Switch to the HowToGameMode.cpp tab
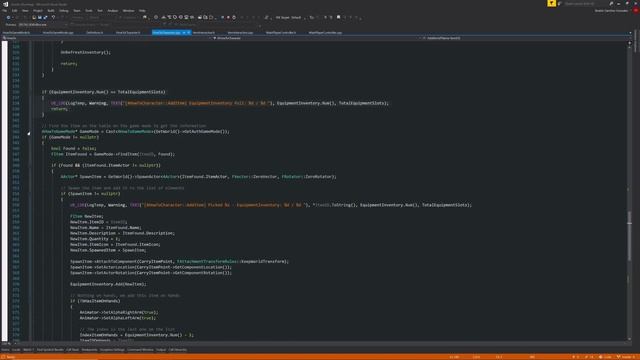Viewport: 640px width, 360px height. [x=58, y=32]
